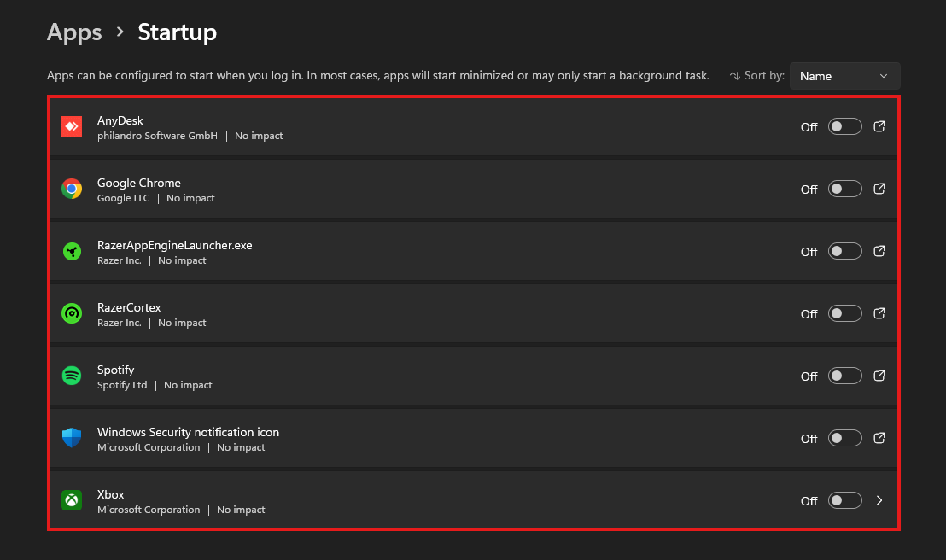The height and width of the screenshot is (560, 946).
Task: Open RazerAppEngineLauncher.exe external link icon
Action: coord(879,250)
